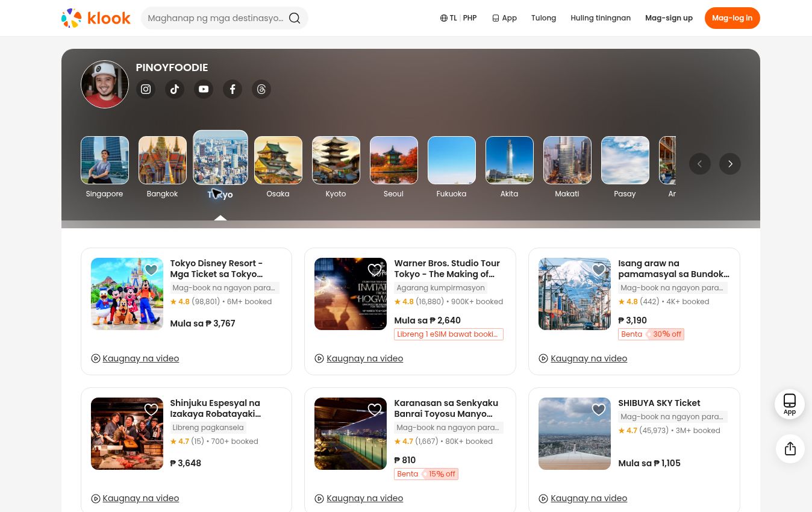Viewport: 812px width, 512px height.
Task: Open PINOYFOODIE's TikTok profile
Action: pos(175,89)
